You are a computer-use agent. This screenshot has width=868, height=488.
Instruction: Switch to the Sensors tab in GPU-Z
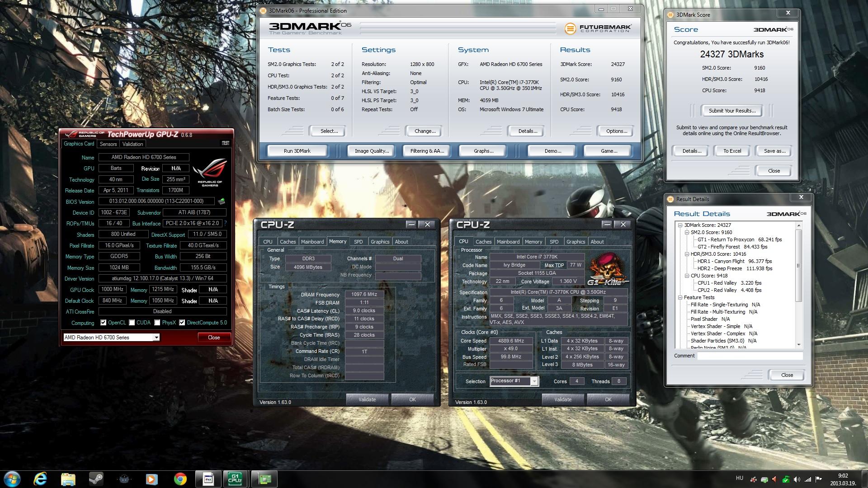(x=108, y=144)
